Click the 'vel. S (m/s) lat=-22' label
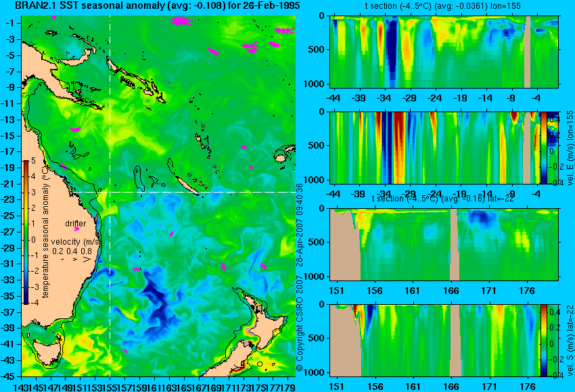The image size is (575, 392). (x=570, y=340)
